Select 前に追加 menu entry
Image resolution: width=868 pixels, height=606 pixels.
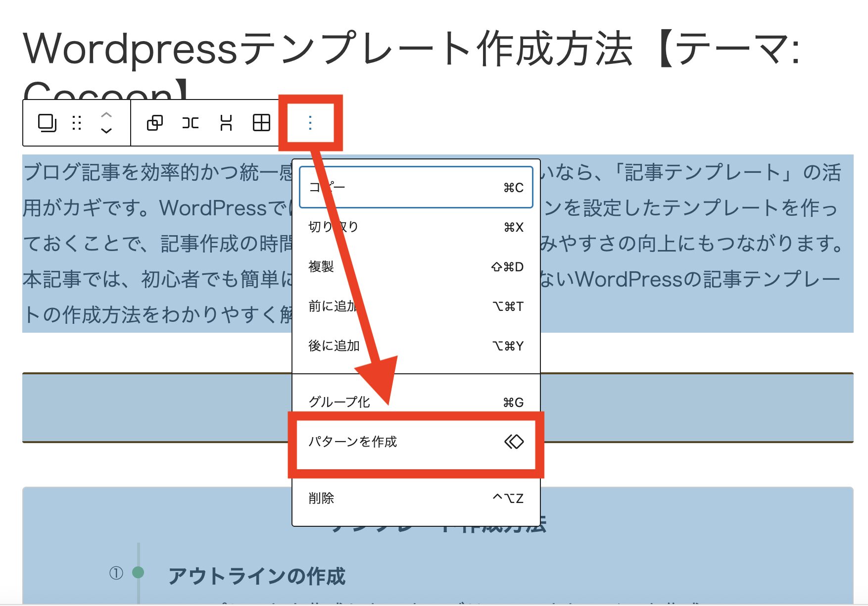click(x=416, y=306)
